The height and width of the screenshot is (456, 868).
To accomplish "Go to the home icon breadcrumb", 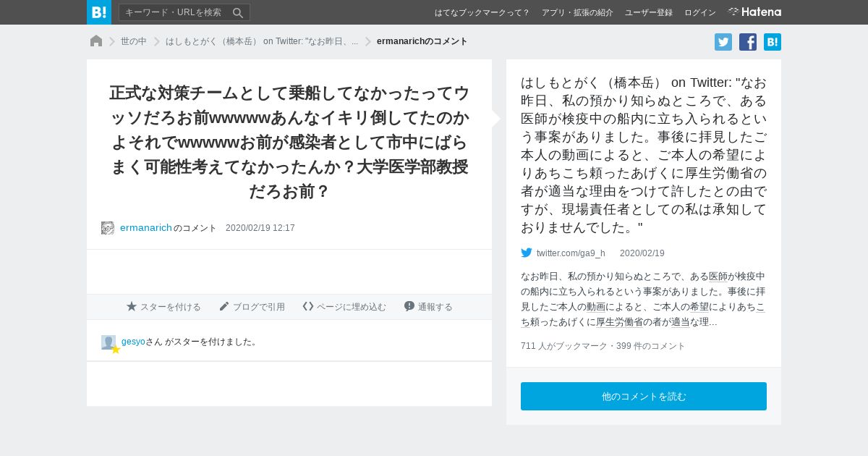I will pos(96,41).
